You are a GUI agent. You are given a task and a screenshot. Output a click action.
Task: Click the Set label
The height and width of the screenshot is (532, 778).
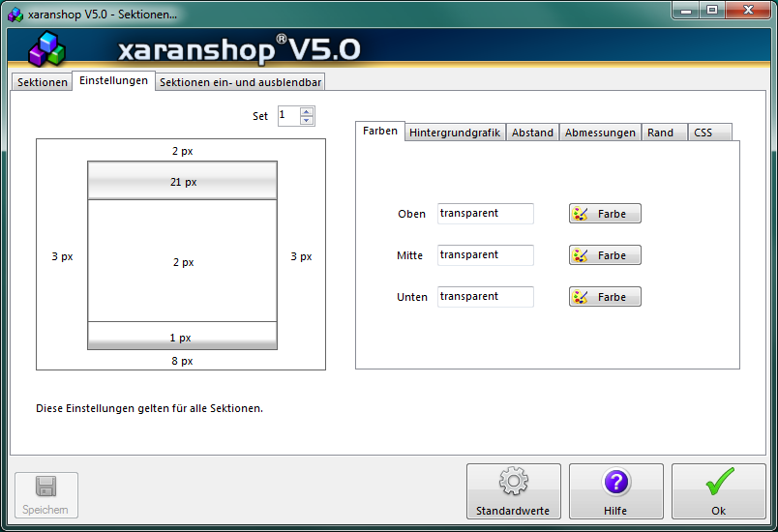click(x=260, y=116)
